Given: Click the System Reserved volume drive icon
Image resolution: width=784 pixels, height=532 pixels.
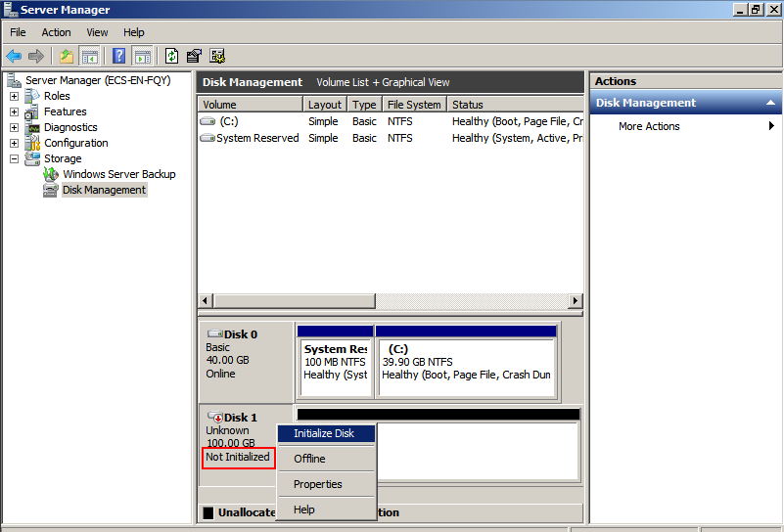Looking at the screenshot, I should click(x=208, y=138).
